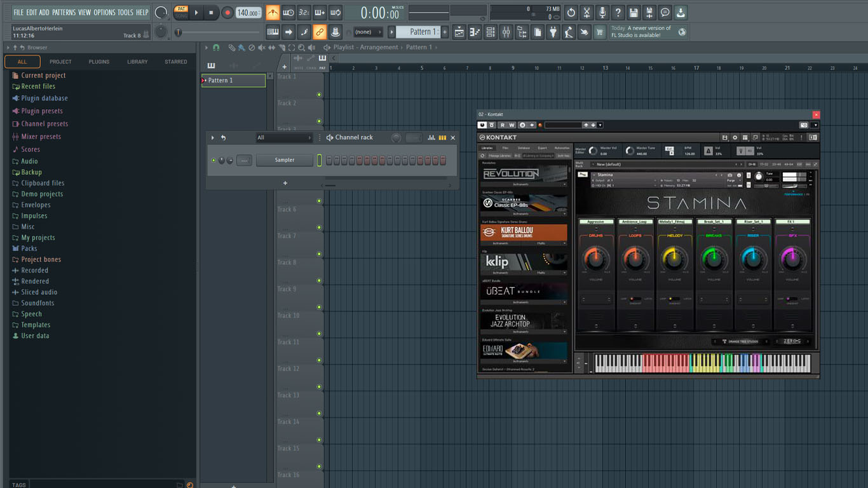Switch to LIBRARY browser tab

click(137, 62)
